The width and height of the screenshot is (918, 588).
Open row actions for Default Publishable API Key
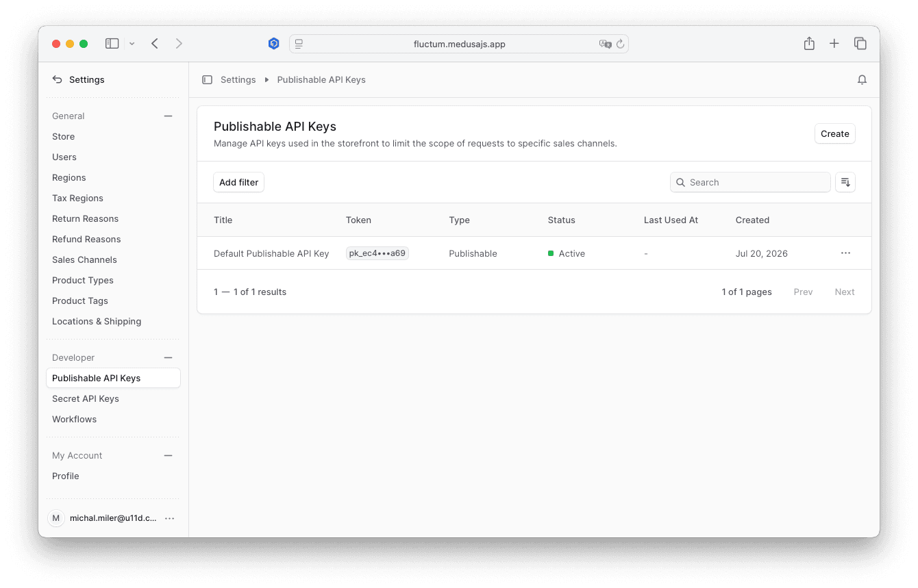pos(845,253)
